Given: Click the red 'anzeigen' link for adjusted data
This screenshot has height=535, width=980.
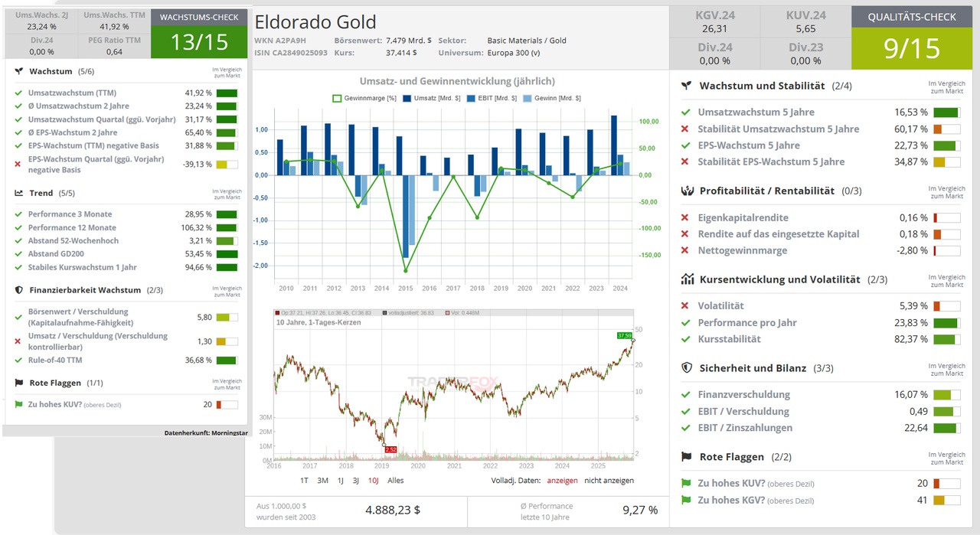Looking at the screenshot, I should click(x=561, y=481).
